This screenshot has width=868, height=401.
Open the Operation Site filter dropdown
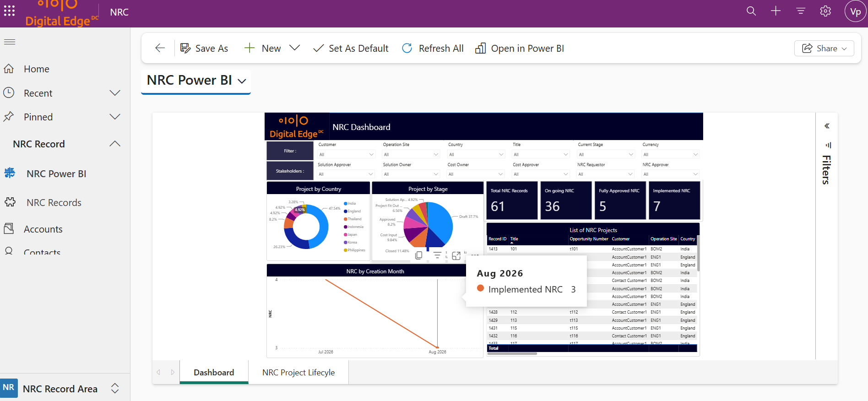[411, 154]
